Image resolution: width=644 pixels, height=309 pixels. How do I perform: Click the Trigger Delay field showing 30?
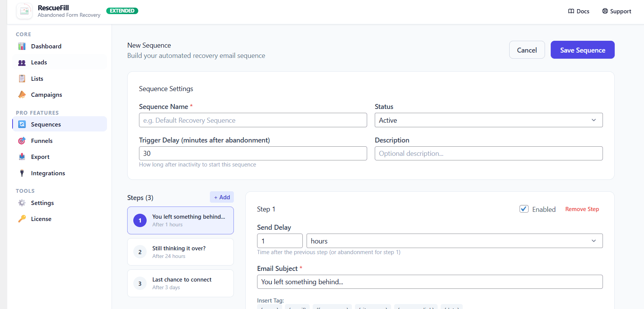click(x=253, y=153)
